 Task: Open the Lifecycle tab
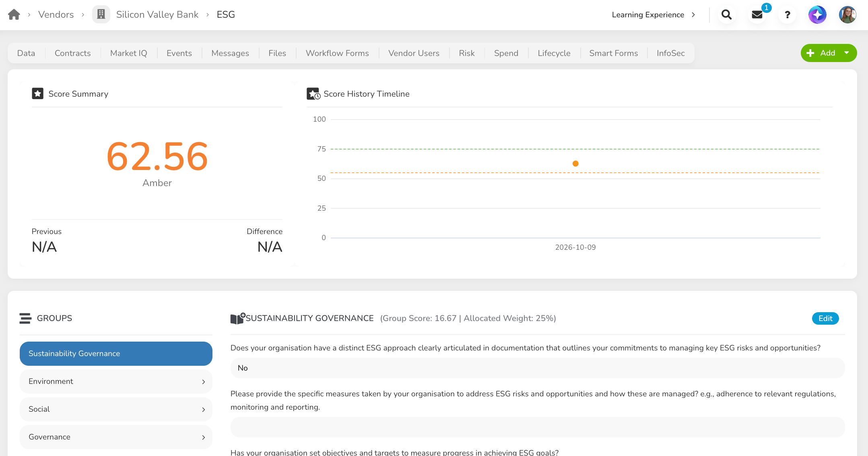(554, 53)
